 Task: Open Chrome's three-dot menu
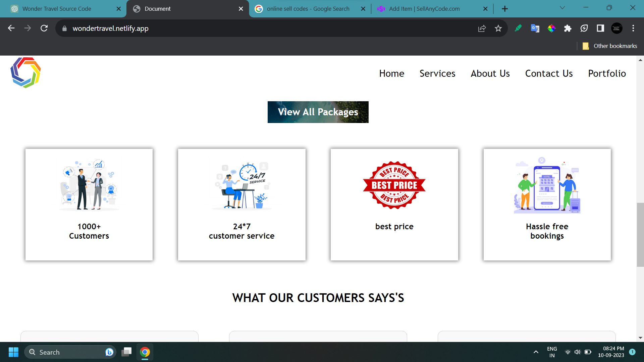633,28
